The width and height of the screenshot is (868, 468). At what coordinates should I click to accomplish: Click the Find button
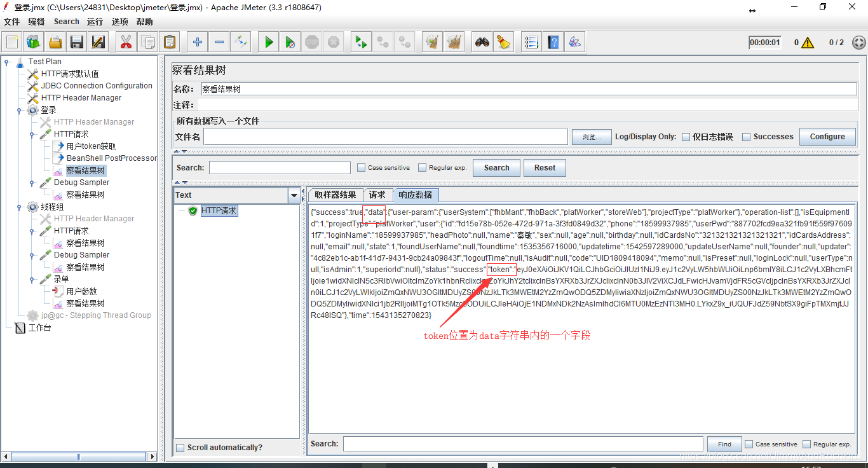[x=724, y=444]
